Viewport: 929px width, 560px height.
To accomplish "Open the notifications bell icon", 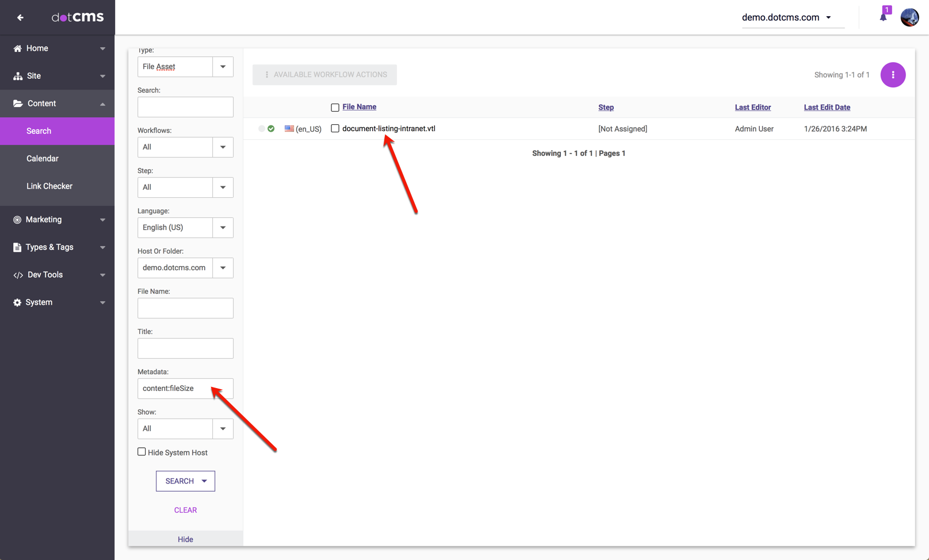I will coord(883,17).
